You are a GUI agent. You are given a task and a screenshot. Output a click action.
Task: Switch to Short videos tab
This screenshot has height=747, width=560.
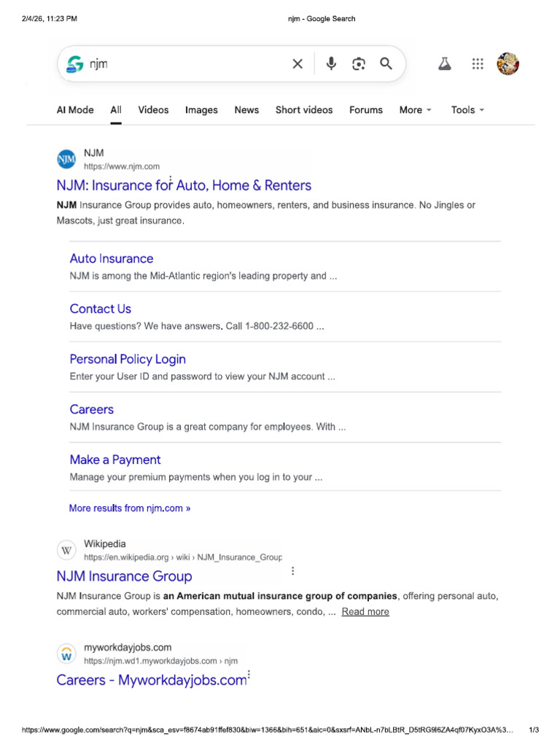[304, 110]
